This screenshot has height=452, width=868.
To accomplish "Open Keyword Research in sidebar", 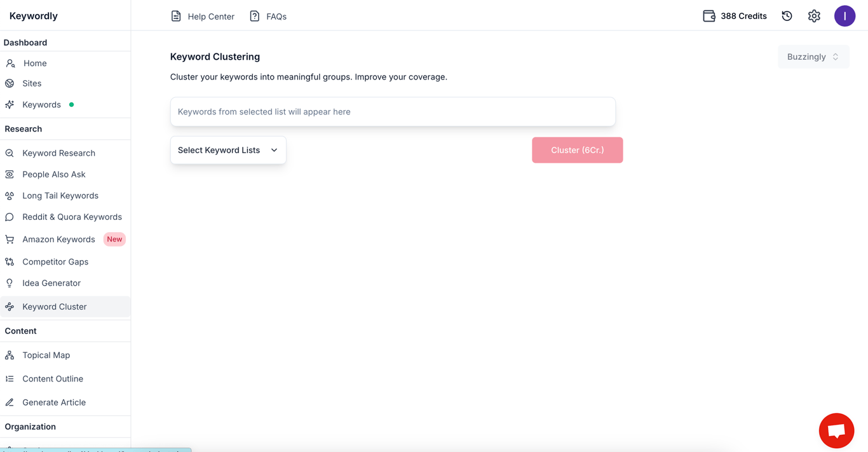I will pyautogui.click(x=58, y=153).
